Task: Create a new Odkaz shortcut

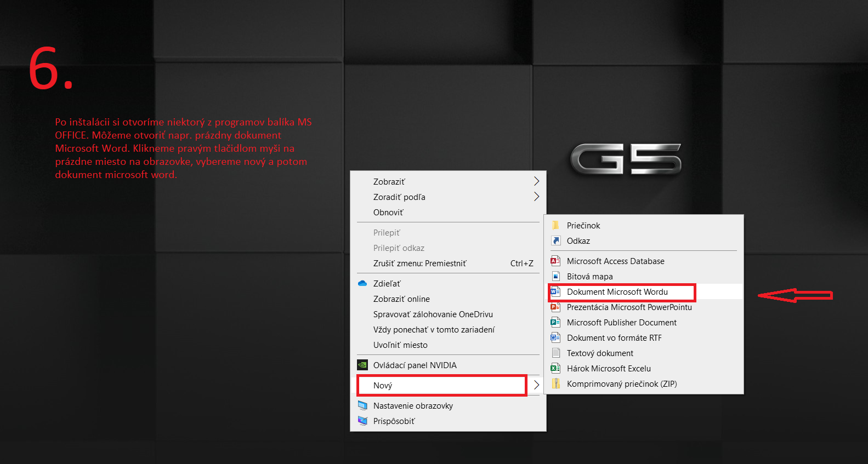Action: (x=644, y=240)
